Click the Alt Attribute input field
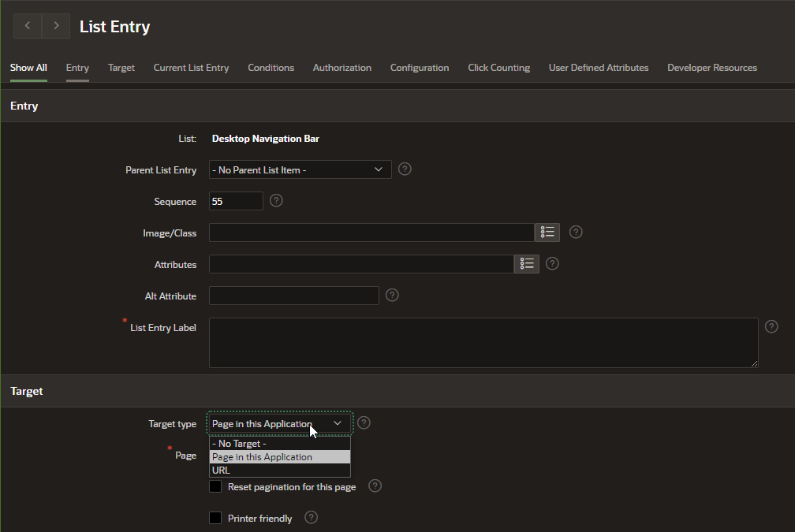Viewport: 795px width, 532px height. (x=294, y=296)
